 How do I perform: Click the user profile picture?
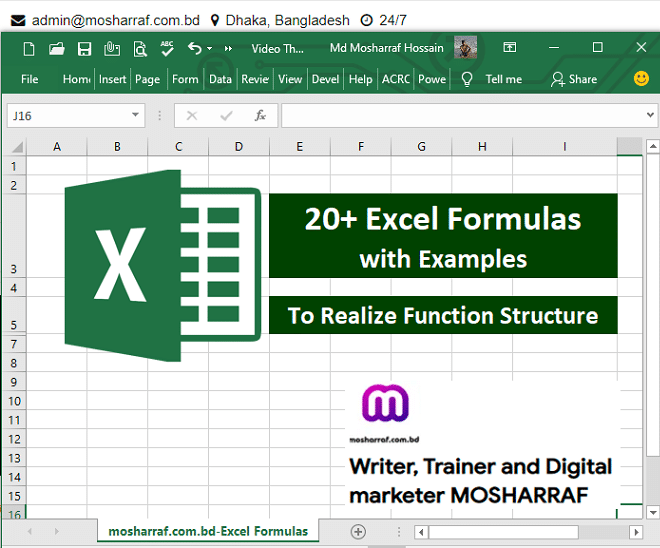466,47
